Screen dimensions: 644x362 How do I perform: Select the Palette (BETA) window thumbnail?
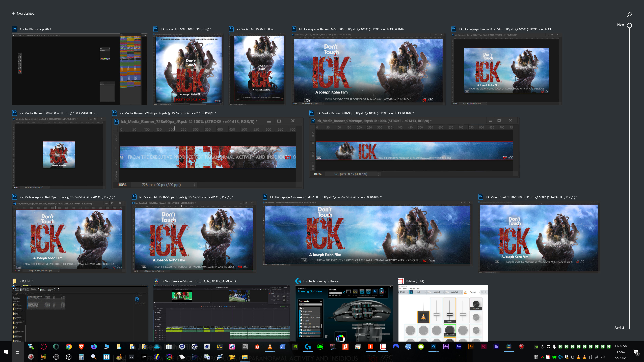443,314
